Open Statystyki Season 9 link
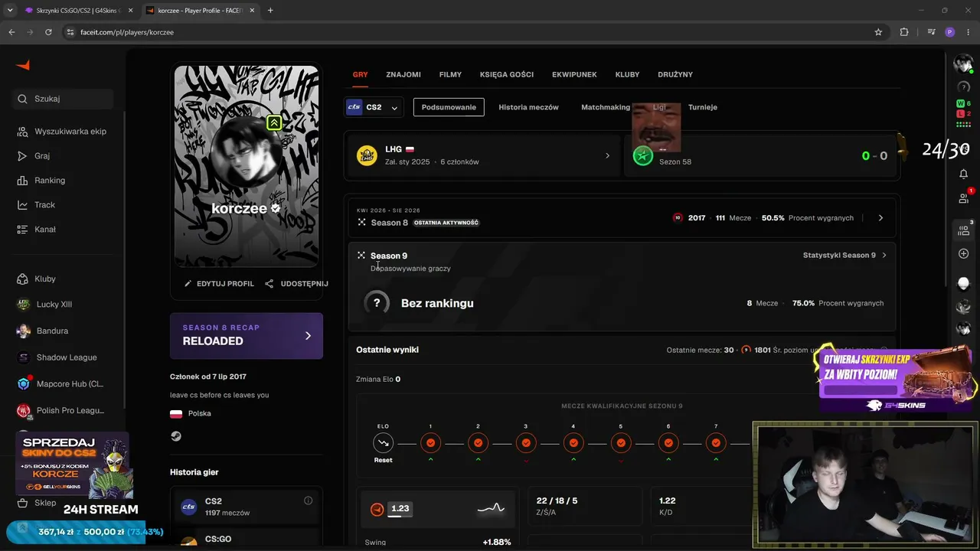The height and width of the screenshot is (551, 980). tap(844, 256)
